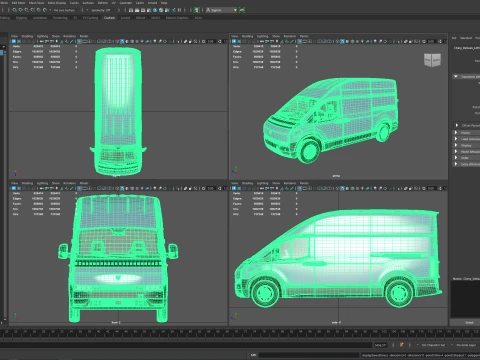Open Renderer menu in side view panel
Viewport: 480px width, 360px height.
[290, 183]
